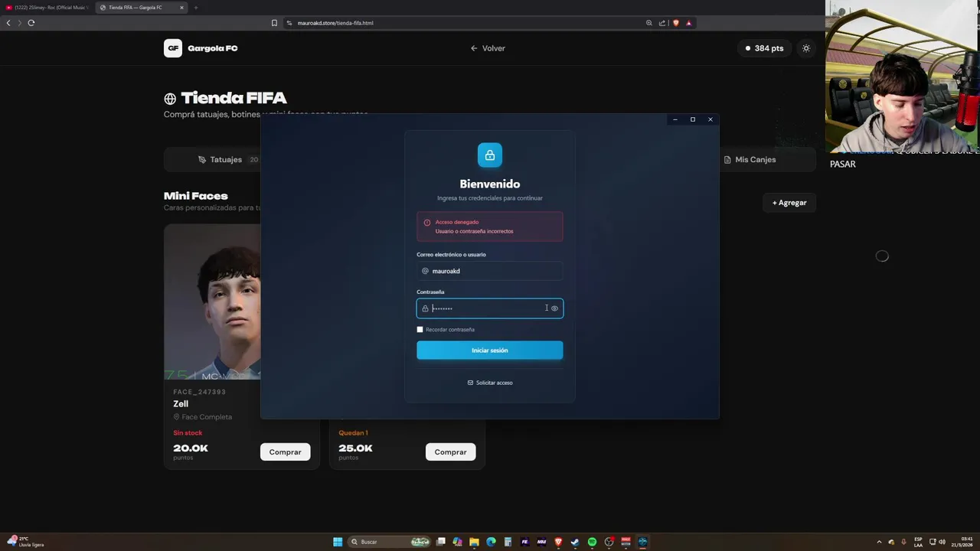The image size is (980, 551).
Task: Toggle the site light/dark theme sun icon
Action: point(806,48)
